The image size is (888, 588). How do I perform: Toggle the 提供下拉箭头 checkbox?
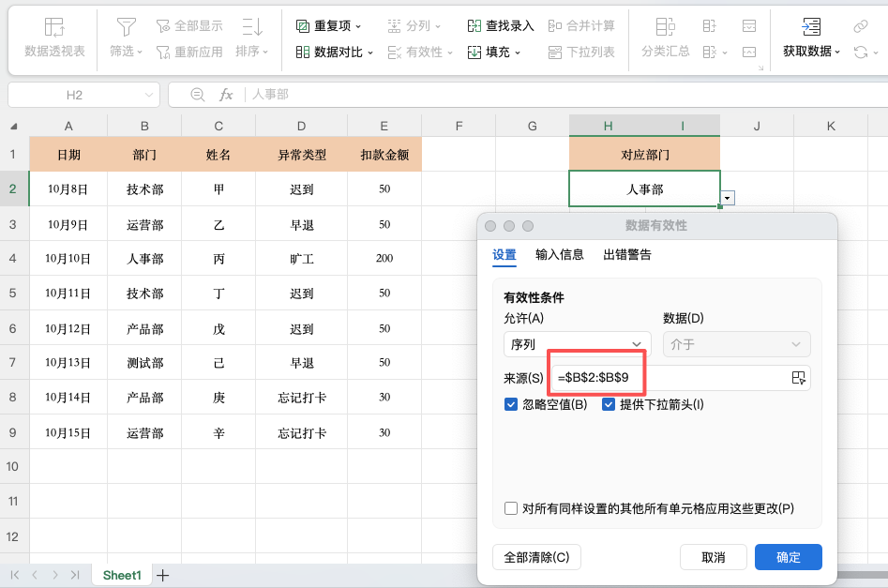[x=609, y=404]
